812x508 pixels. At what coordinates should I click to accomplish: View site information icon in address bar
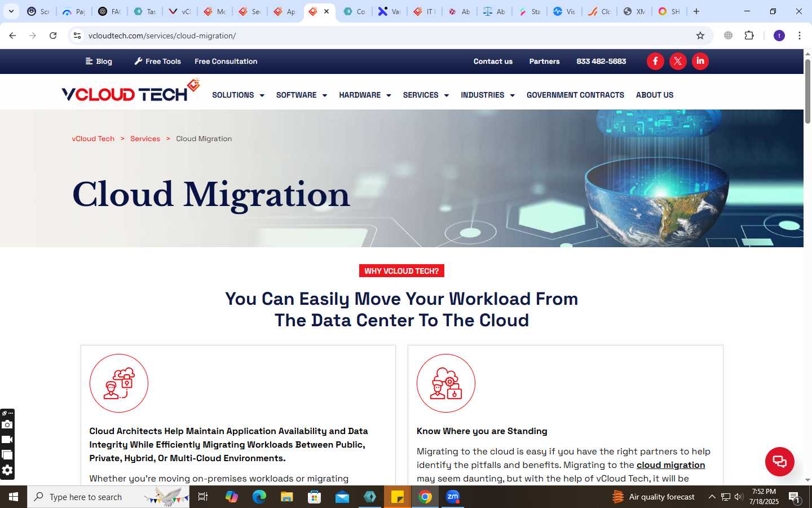77,36
